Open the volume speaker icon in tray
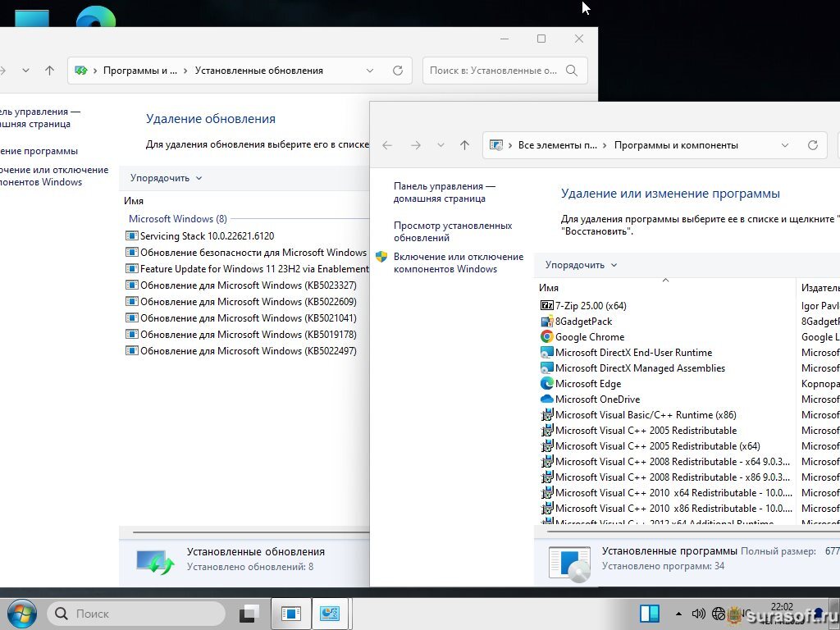 (x=698, y=613)
